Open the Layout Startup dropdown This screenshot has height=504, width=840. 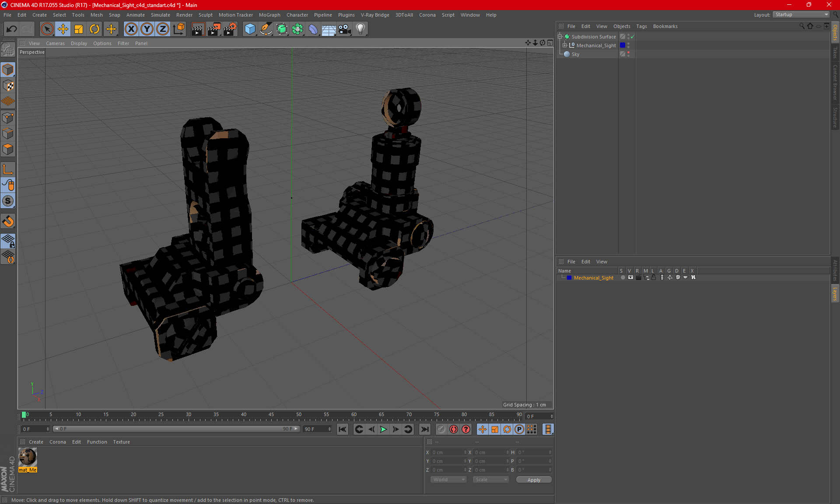click(x=802, y=14)
